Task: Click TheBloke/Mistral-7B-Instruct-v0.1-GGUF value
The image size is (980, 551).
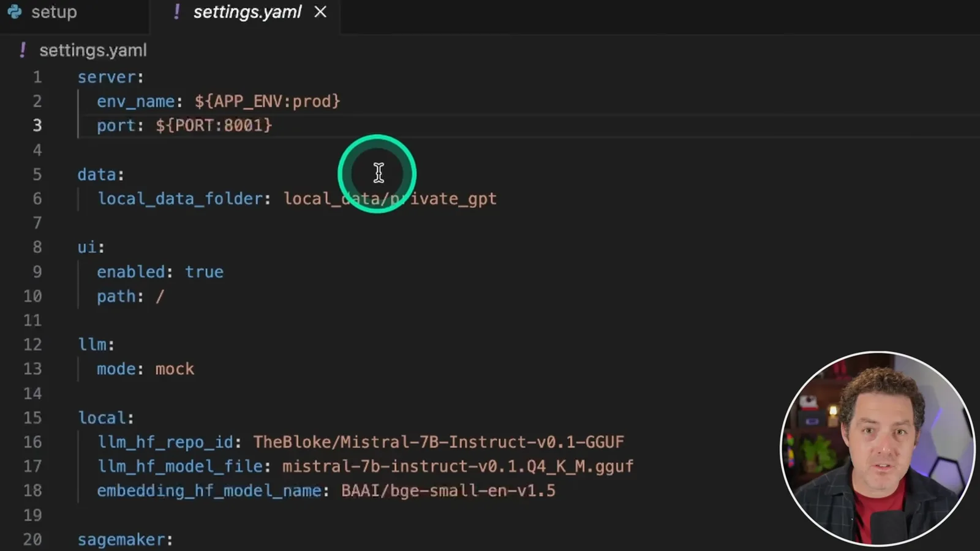Action: [439, 442]
